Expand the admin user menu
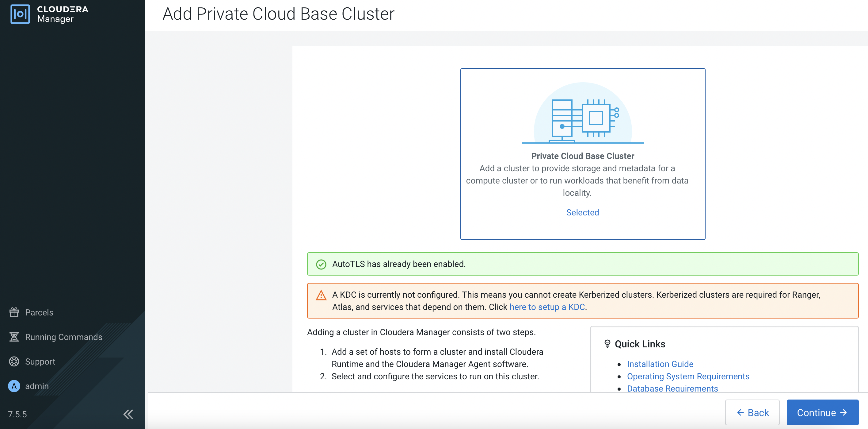Screen dimensions: 868x429 click(x=37, y=386)
